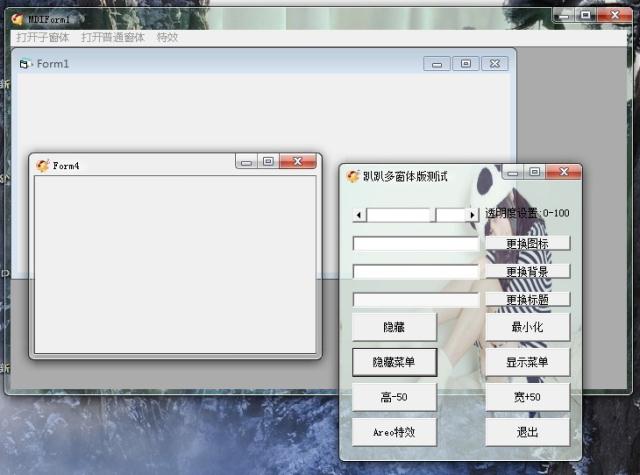The width and height of the screenshot is (640, 475).
Task: Click the Areo特效 button
Action: click(x=394, y=432)
